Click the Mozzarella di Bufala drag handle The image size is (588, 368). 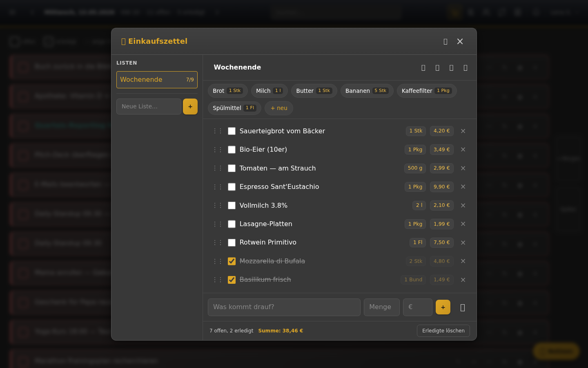(218, 261)
